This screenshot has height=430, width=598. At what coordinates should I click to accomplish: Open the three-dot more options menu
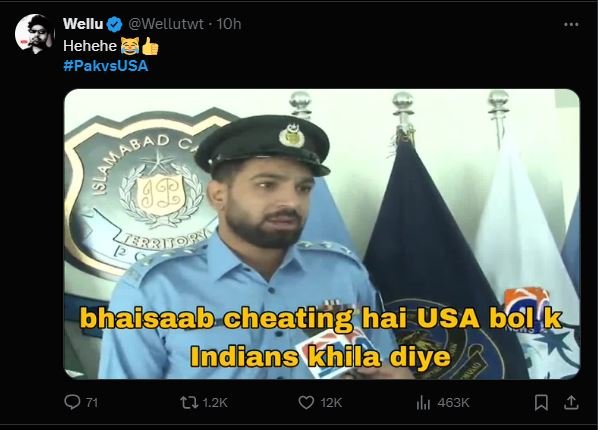[x=571, y=24]
